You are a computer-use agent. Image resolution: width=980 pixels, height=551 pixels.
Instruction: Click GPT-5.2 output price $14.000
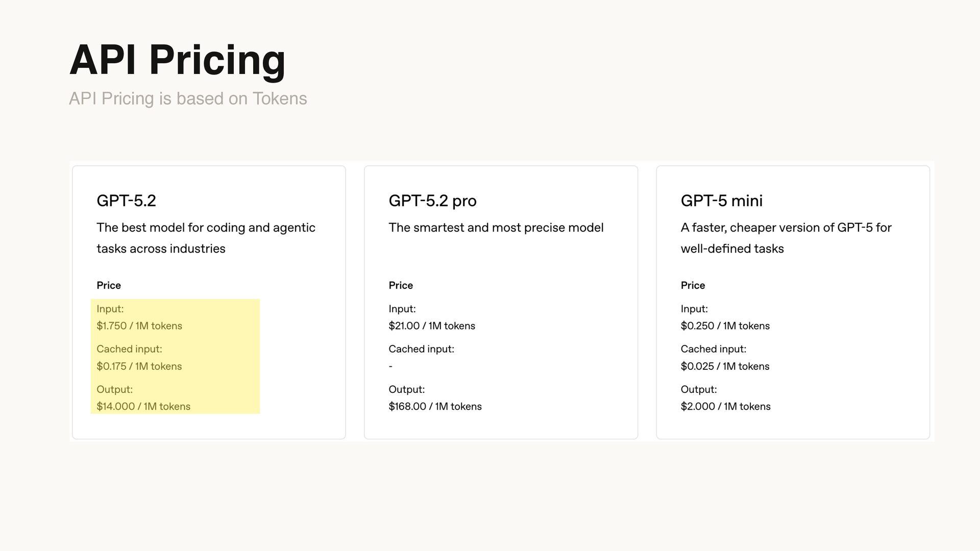click(x=143, y=407)
